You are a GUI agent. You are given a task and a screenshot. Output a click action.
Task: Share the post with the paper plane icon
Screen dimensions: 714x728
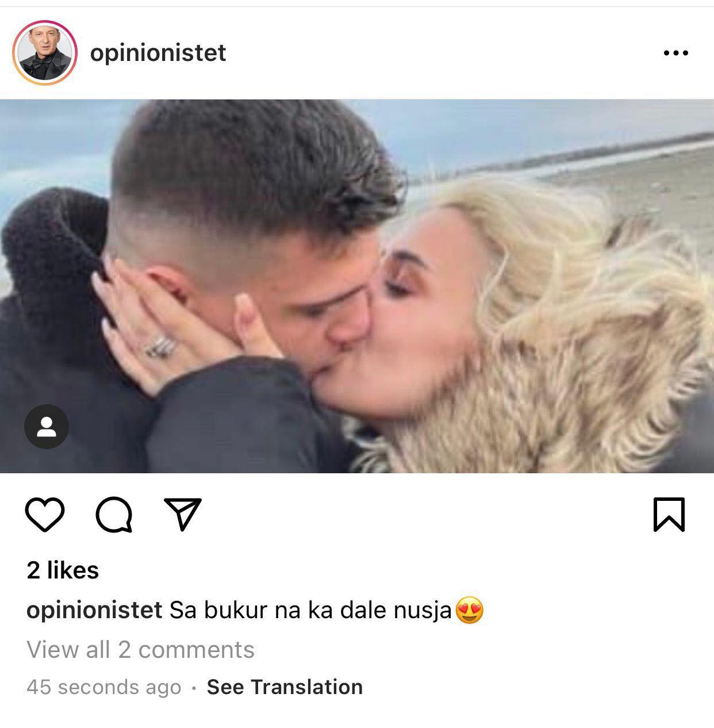[183, 514]
